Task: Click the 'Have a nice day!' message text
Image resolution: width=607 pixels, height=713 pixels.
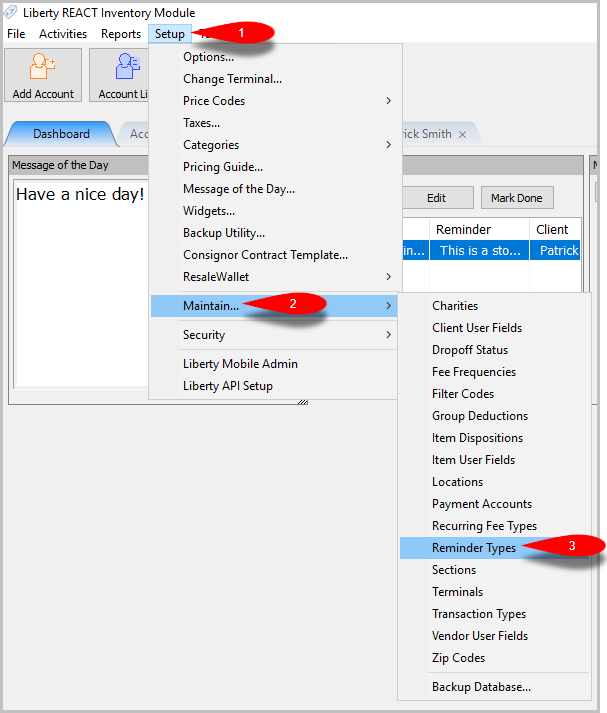Action: click(x=80, y=195)
